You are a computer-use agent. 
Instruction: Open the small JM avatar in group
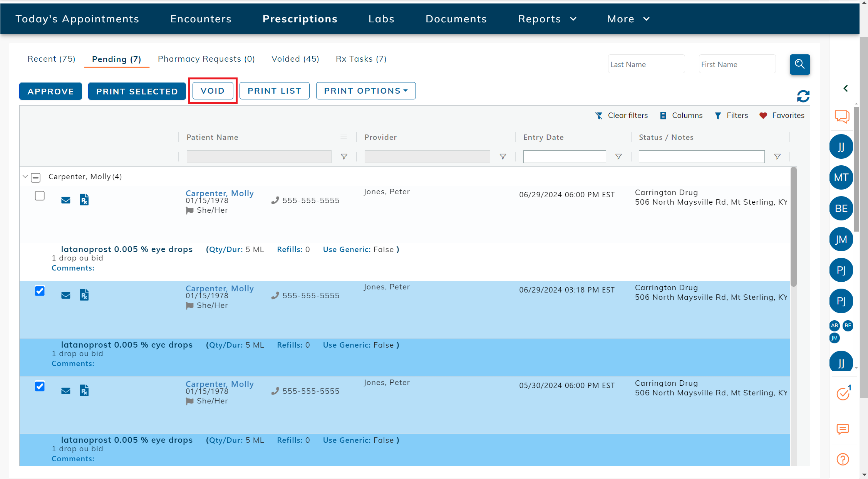coord(834,338)
